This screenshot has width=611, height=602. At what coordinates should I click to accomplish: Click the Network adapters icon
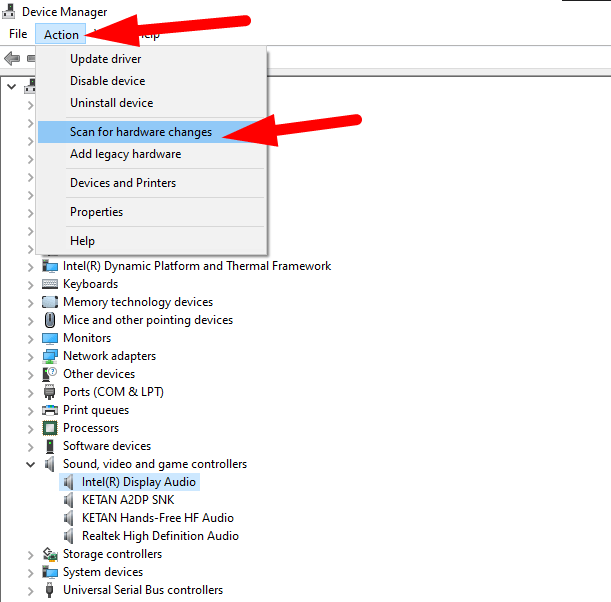point(50,356)
